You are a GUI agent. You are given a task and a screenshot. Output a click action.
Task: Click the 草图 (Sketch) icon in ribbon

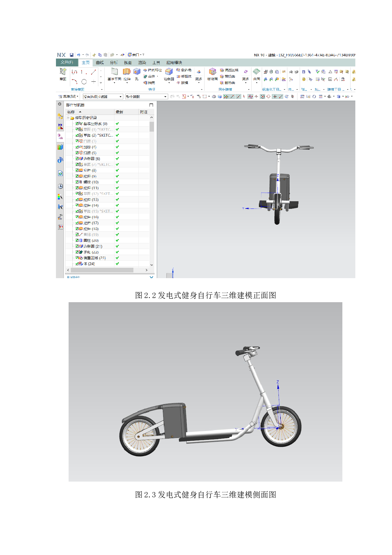(x=63, y=73)
